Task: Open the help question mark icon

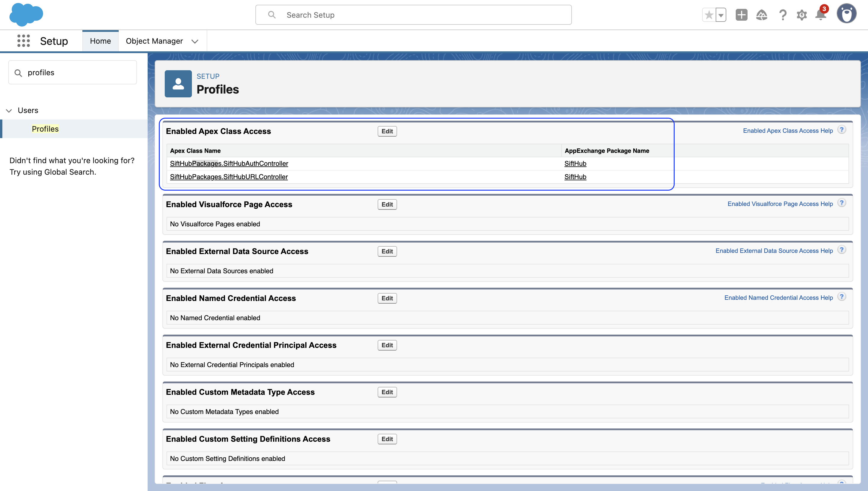Action: 783,15
